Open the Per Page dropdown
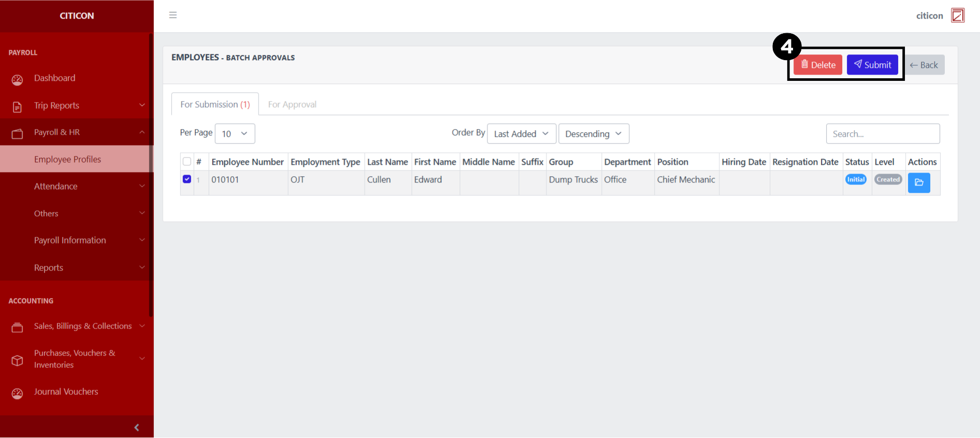This screenshot has height=438, width=980. [235, 134]
